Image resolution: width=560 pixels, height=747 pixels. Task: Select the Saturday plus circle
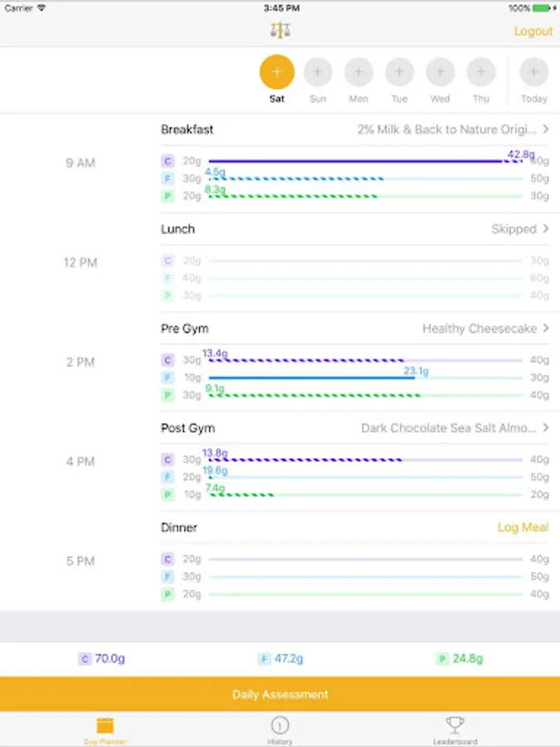tap(277, 72)
